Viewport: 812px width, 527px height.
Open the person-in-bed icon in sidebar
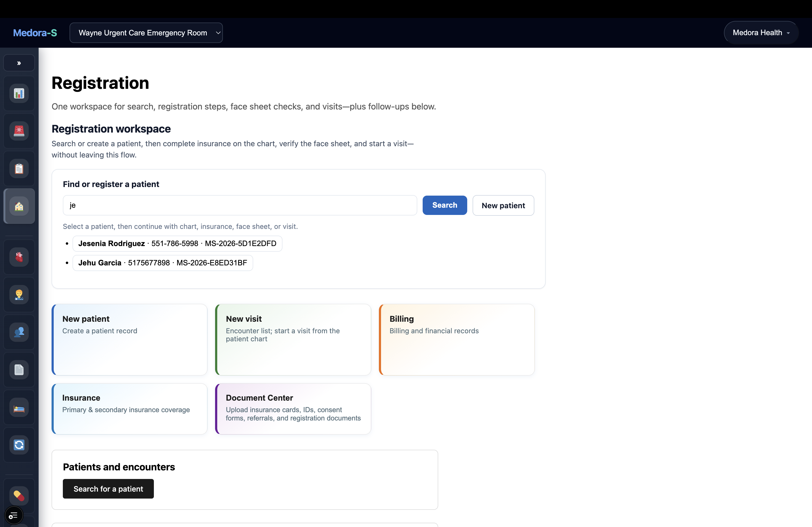(19, 407)
